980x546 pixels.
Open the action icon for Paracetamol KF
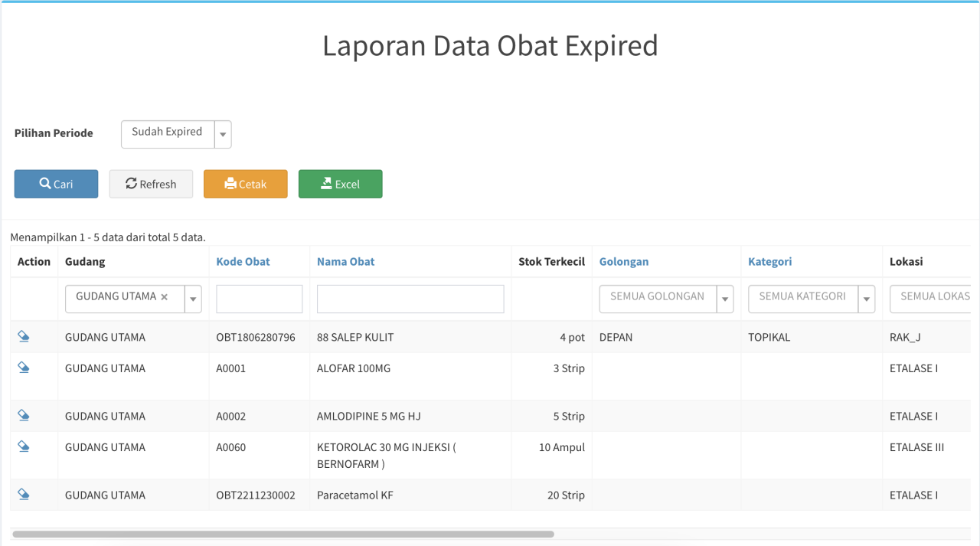click(23, 494)
